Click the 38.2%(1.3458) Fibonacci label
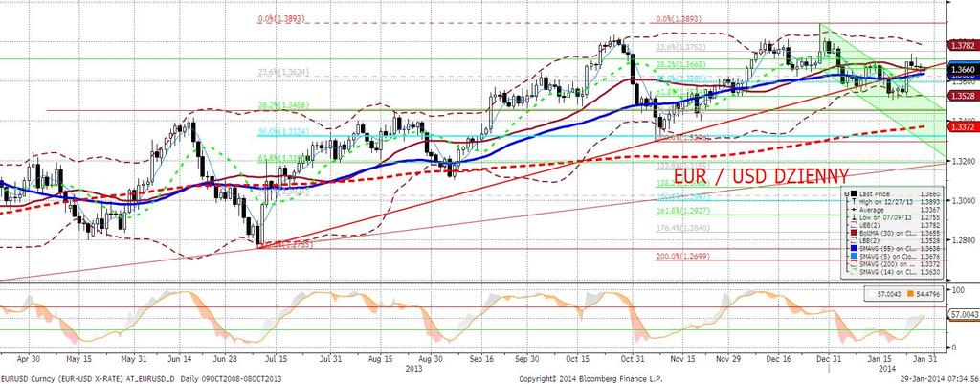 pyautogui.click(x=281, y=105)
